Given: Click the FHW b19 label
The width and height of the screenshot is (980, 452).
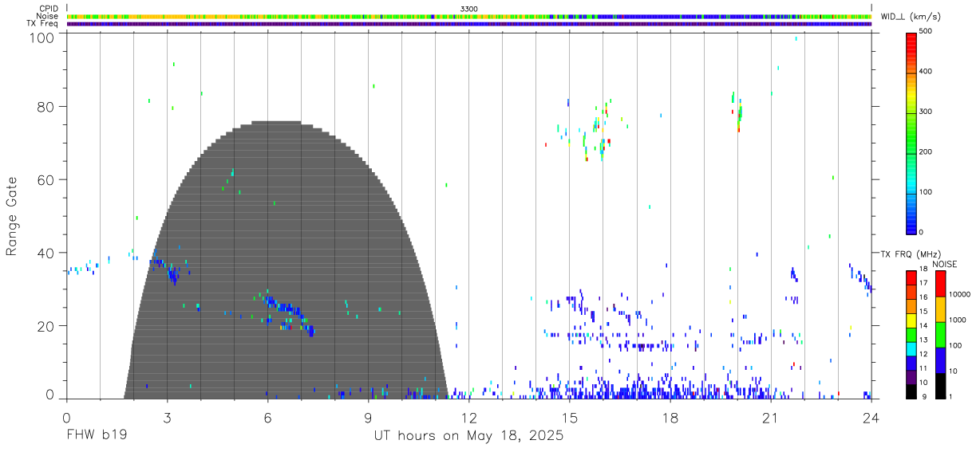Looking at the screenshot, I should 97,436.
